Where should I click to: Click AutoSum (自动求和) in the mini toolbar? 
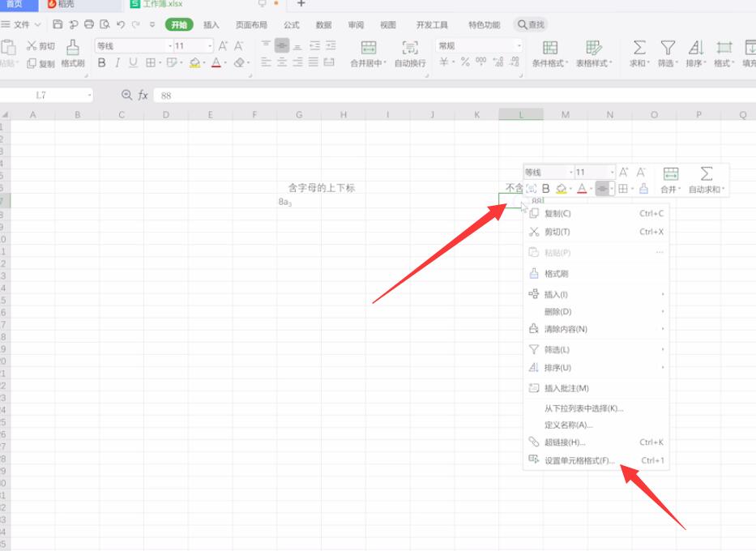[x=707, y=180]
